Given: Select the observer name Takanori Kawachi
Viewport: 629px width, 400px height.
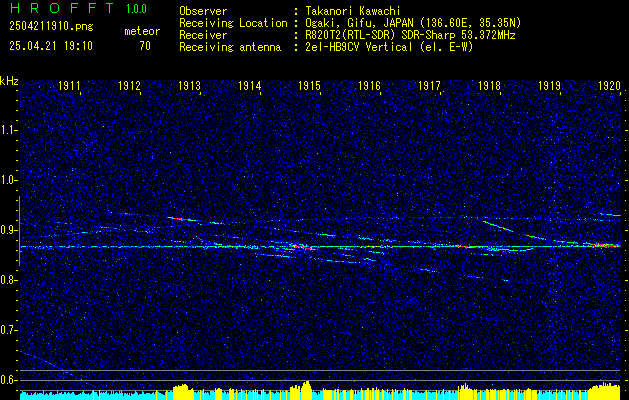Looking at the screenshot, I should point(351,11).
